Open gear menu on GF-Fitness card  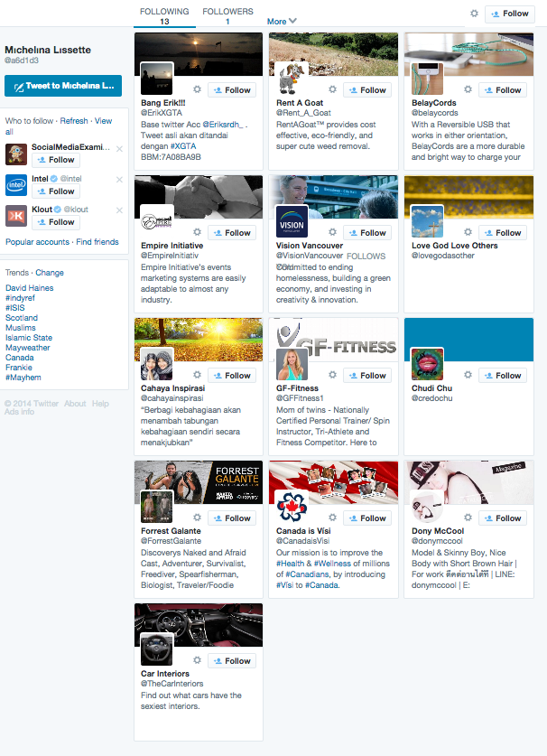tap(332, 375)
